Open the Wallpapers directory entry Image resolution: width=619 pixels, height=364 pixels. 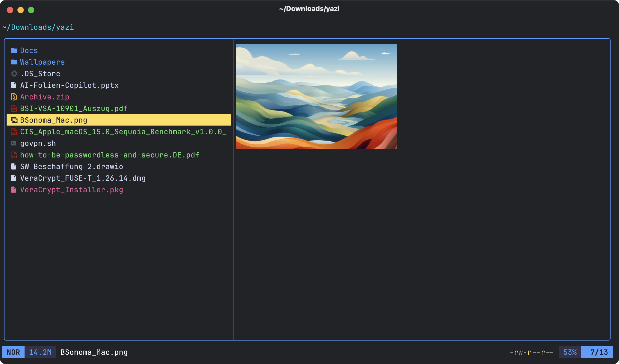click(43, 62)
